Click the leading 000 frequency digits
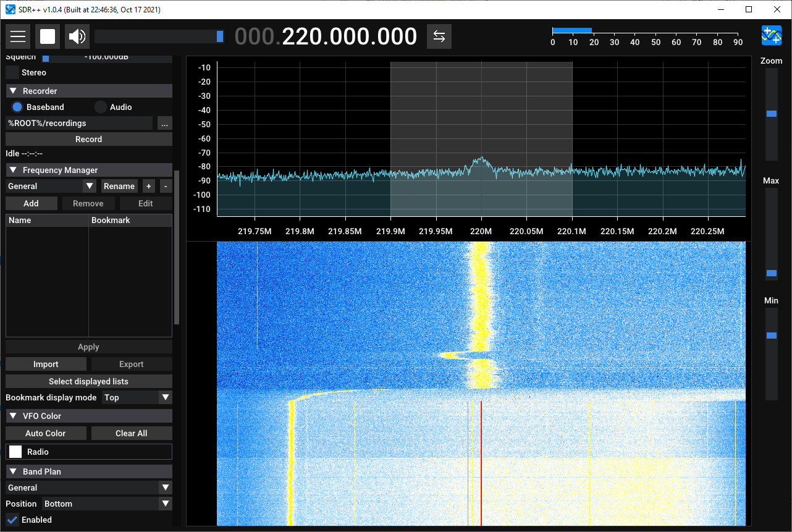Viewport: 792px width, 532px height. point(255,36)
